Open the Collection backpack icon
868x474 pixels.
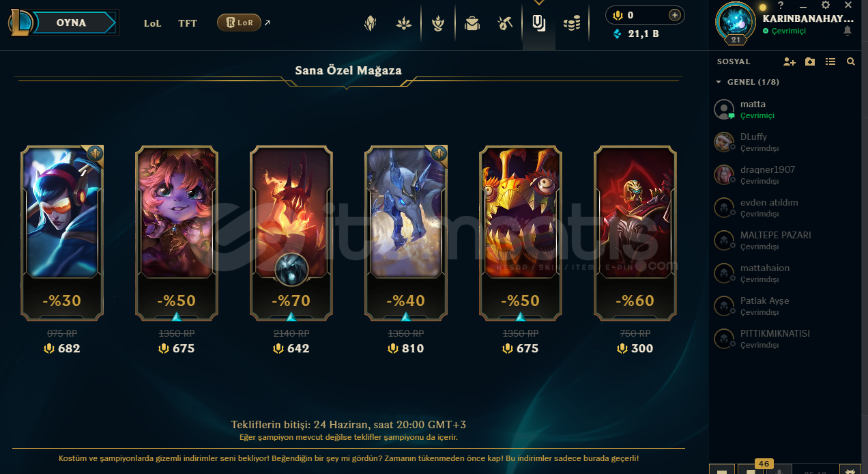point(472,24)
